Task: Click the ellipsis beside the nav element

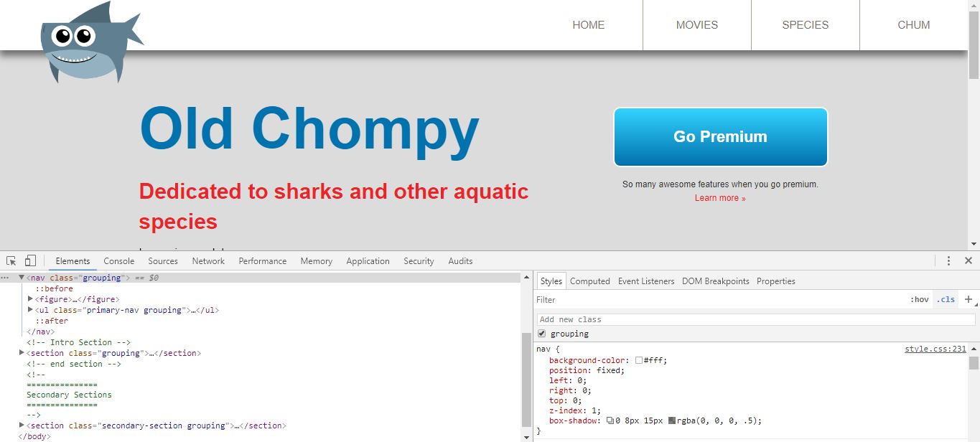Action: [5, 278]
